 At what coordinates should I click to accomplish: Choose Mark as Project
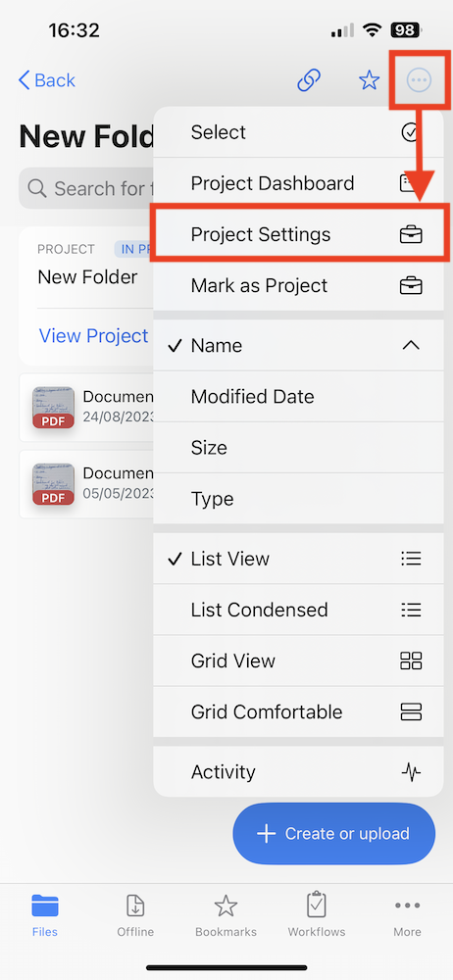click(298, 285)
